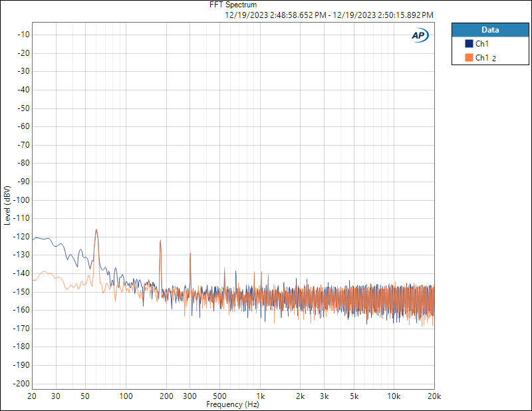Click the 20 frequency axis tick label
The width and height of the screenshot is (532, 411).
(x=32, y=396)
